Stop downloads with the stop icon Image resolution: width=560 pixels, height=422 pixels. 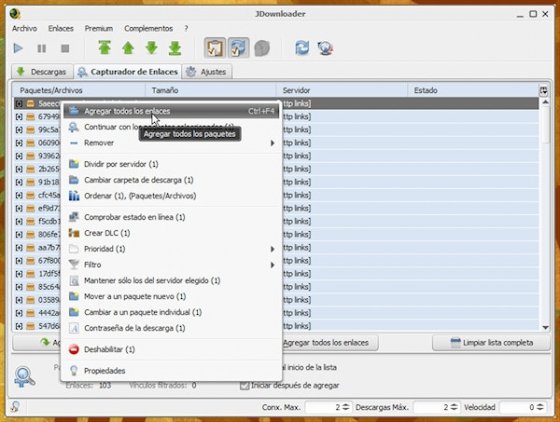[x=65, y=48]
